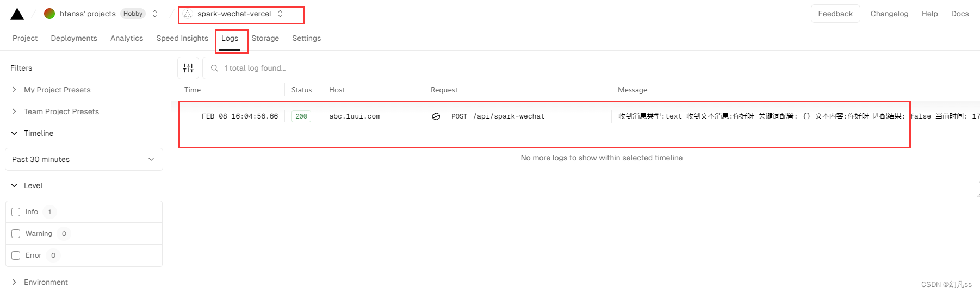
Task: Open the Changelog link
Action: click(x=889, y=14)
